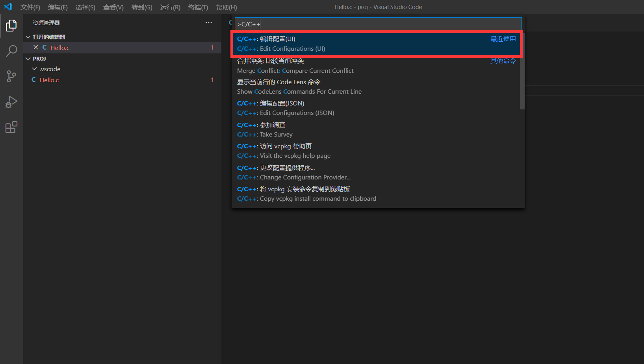The height and width of the screenshot is (364, 644).
Task: Run Merge Conflict: Compare Current Conflict command
Action: (376, 66)
